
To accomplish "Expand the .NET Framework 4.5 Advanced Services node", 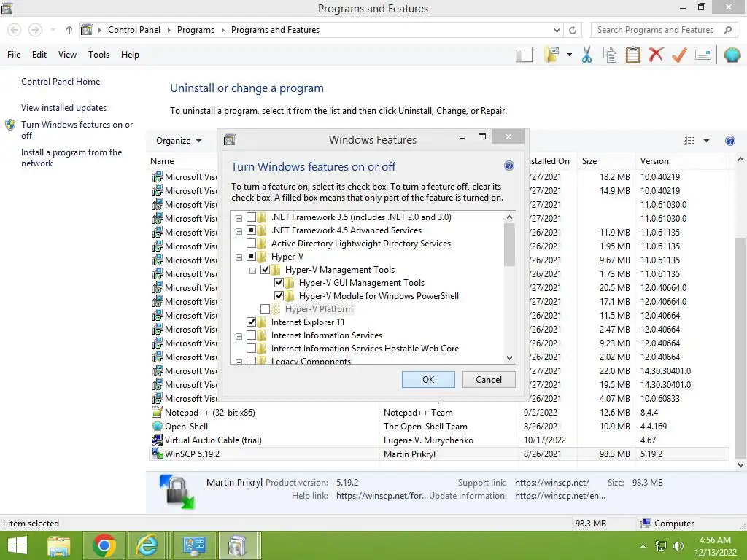I will coord(239,231).
